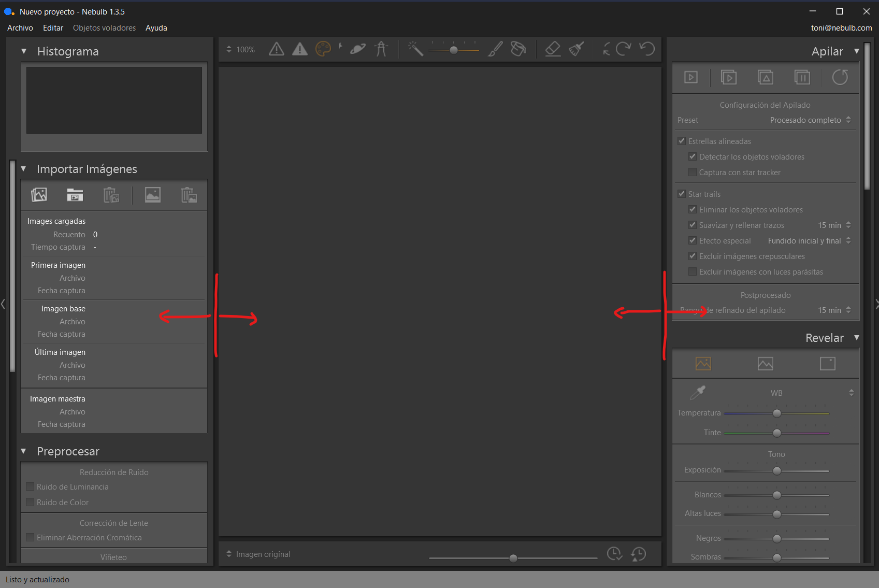The image size is (879, 588).
Task: Select the eraser tool
Action: click(553, 49)
